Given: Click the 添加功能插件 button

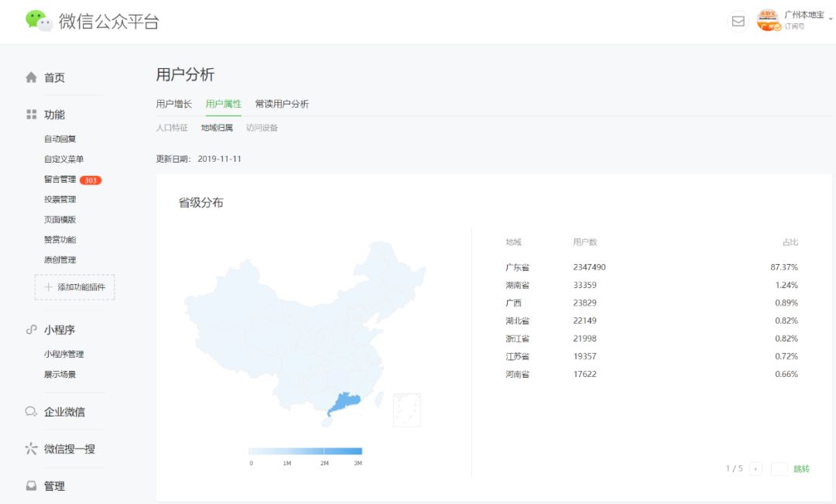Looking at the screenshot, I should (75, 287).
